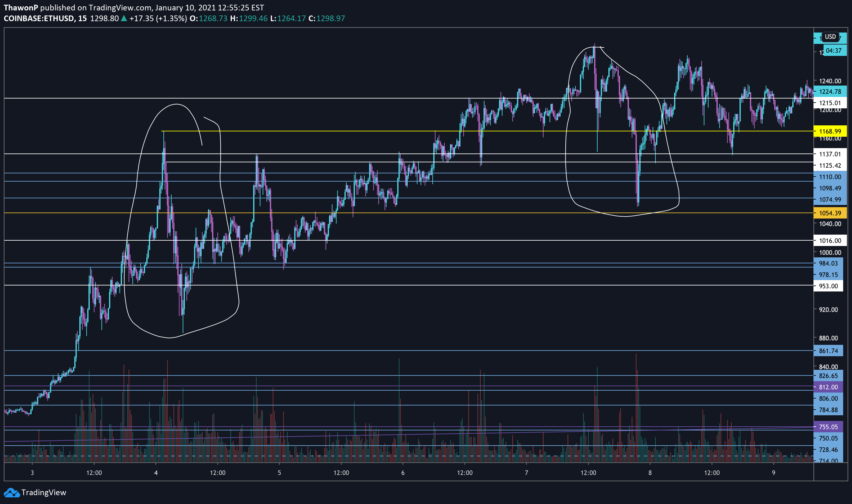Click the 1040.00 axis tick label
The width and height of the screenshot is (852, 504).
pyautogui.click(x=830, y=224)
